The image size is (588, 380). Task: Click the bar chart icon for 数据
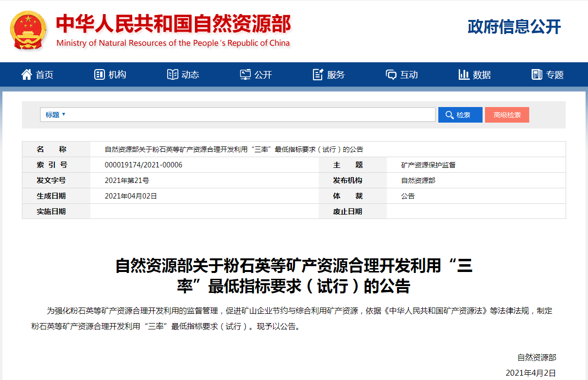[464, 74]
